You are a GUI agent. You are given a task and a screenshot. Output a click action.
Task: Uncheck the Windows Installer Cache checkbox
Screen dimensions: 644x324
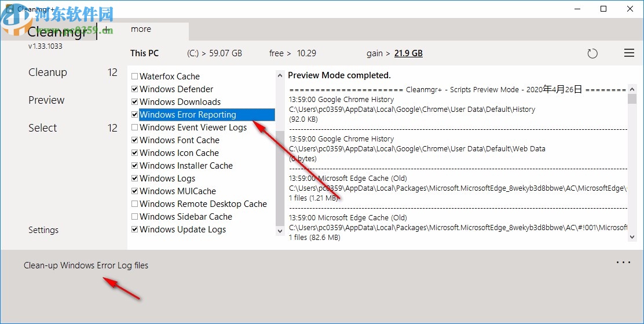135,166
